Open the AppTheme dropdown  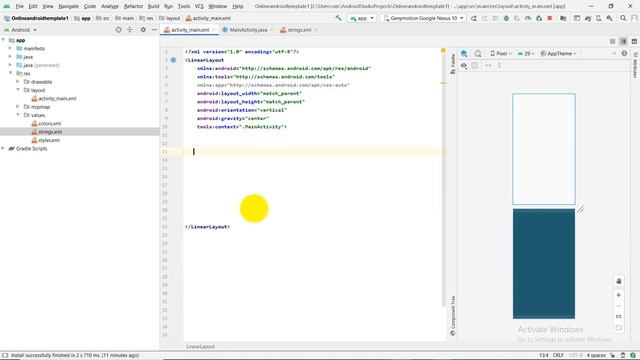pyautogui.click(x=558, y=53)
